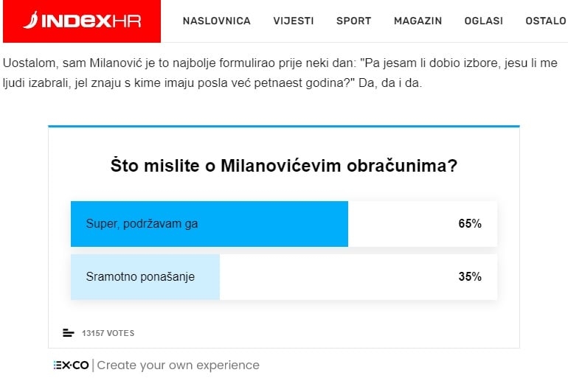The height and width of the screenshot is (392, 568).
Task: Open 'Create your own experience' link
Action: pyautogui.click(x=179, y=365)
